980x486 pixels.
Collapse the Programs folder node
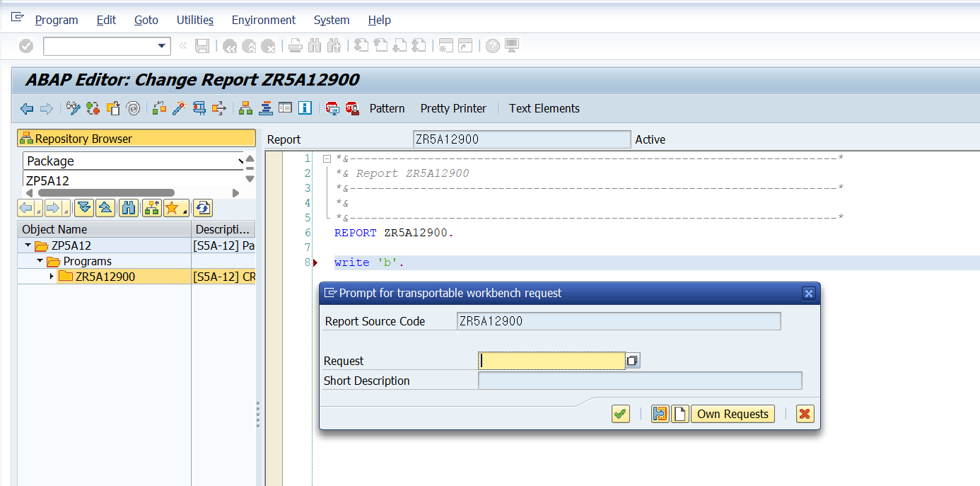pos(40,261)
